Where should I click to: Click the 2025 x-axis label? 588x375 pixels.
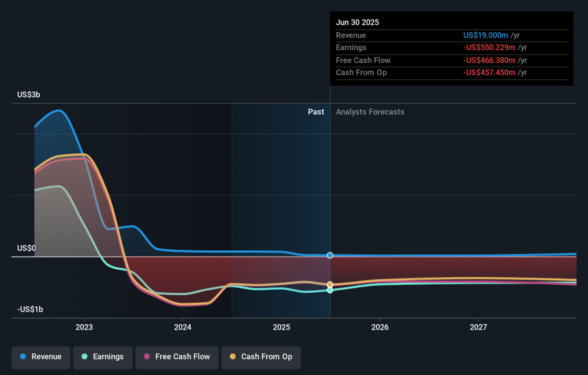click(x=281, y=327)
